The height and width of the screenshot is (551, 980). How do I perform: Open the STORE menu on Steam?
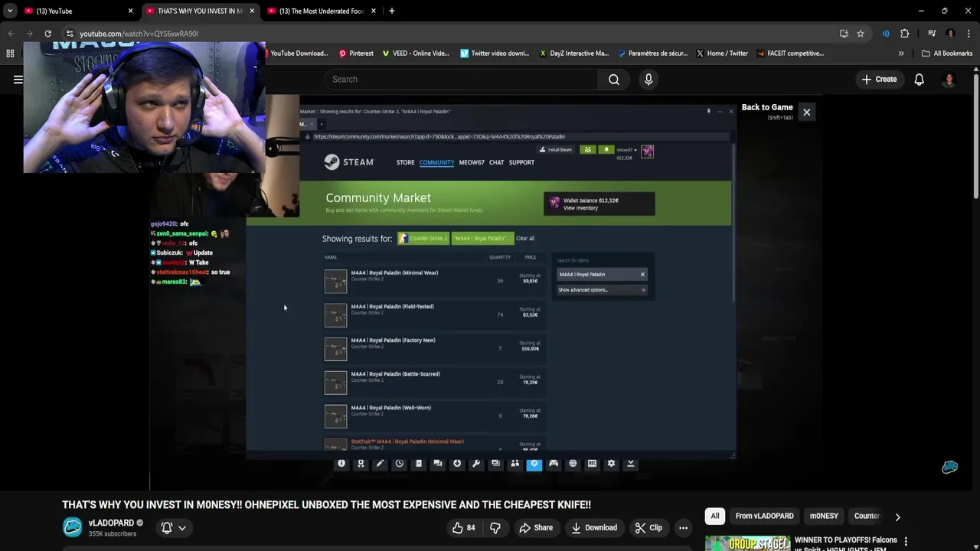pyautogui.click(x=405, y=162)
